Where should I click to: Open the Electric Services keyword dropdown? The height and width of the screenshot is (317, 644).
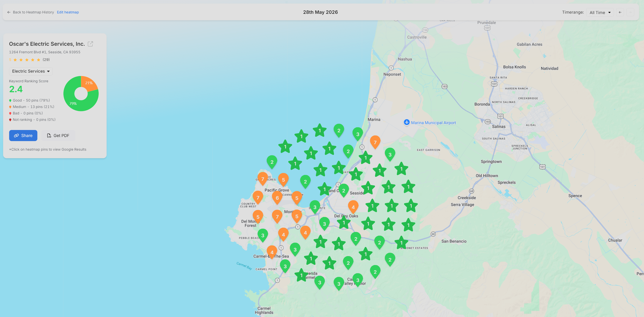[x=31, y=71]
